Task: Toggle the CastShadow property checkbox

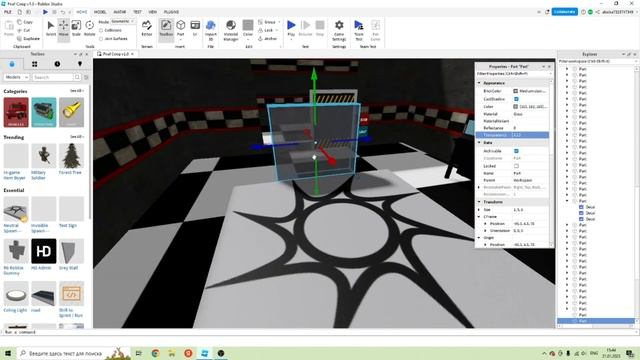Action: 516,99
